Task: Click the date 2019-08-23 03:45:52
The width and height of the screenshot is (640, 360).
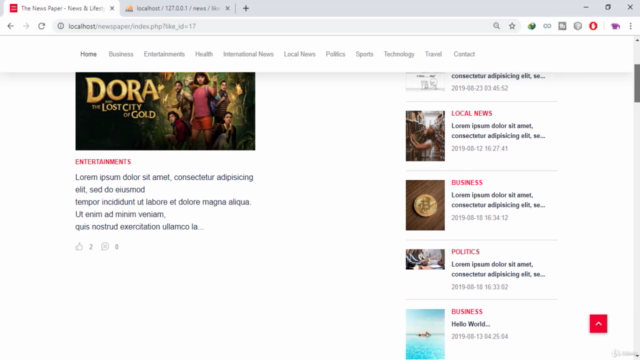Action: pyautogui.click(x=480, y=88)
